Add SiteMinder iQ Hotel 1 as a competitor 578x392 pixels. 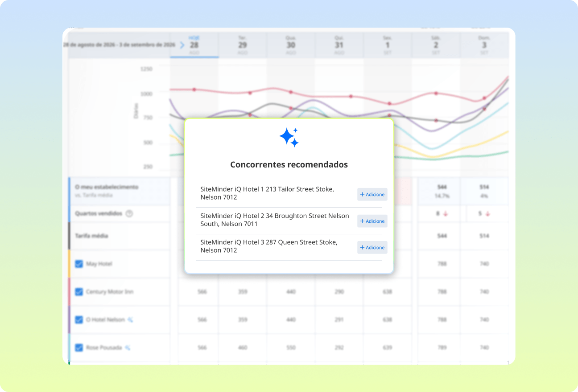[x=372, y=195]
